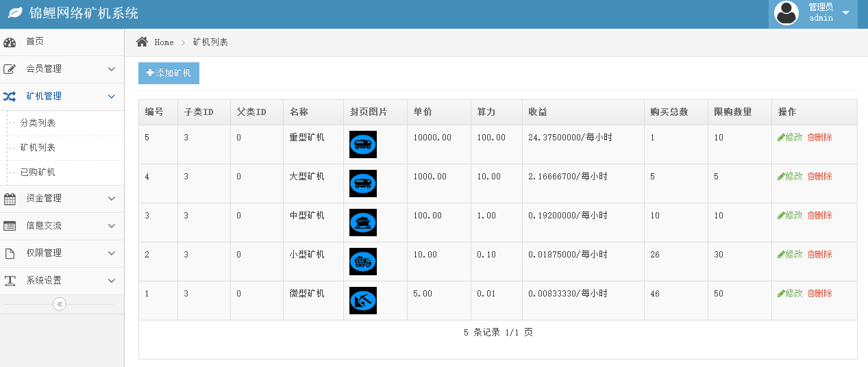The height and width of the screenshot is (367, 868).
Task: Click the home icon in breadcrumb
Action: point(142,42)
